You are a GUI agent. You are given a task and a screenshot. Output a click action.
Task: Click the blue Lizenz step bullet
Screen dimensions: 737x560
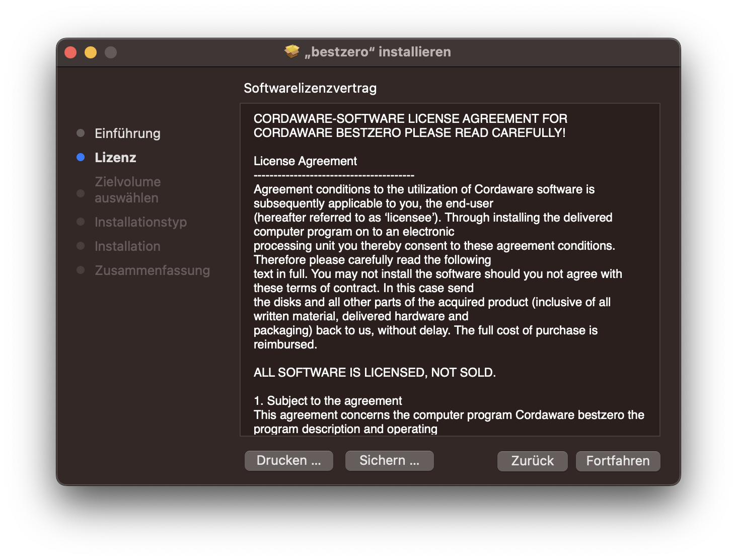tap(81, 157)
